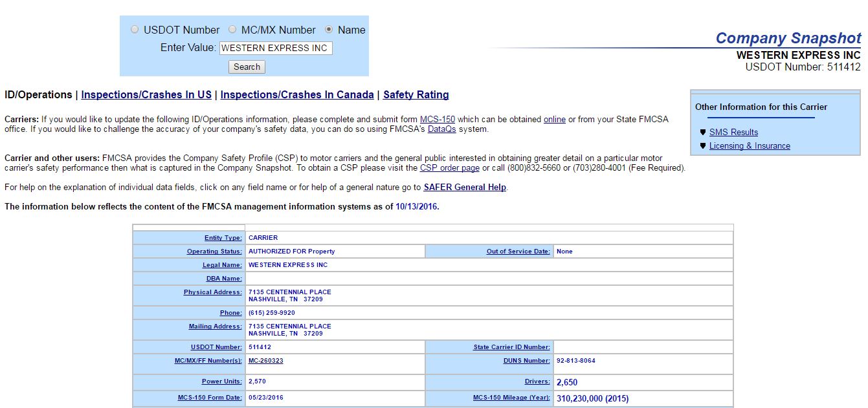The image size is (868, 408).
Task: Click the Drivers field name
Action: [538, 381]
